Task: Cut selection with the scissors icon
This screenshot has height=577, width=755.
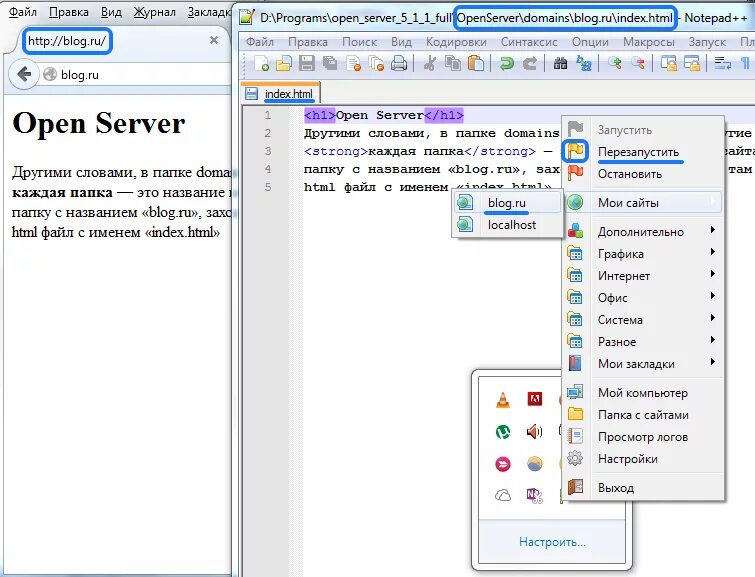Action: [429, 63]
